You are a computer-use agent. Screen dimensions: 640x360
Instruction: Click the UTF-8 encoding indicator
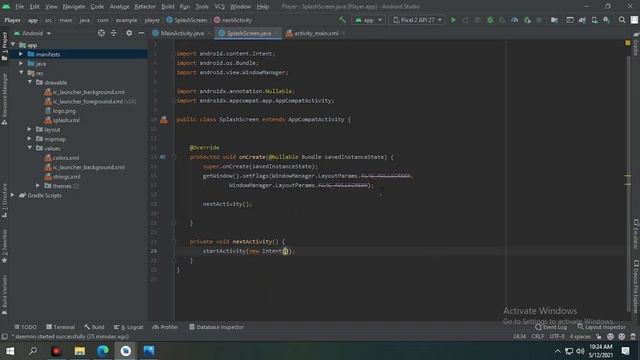pyautogui.click(x=557, y=336)
